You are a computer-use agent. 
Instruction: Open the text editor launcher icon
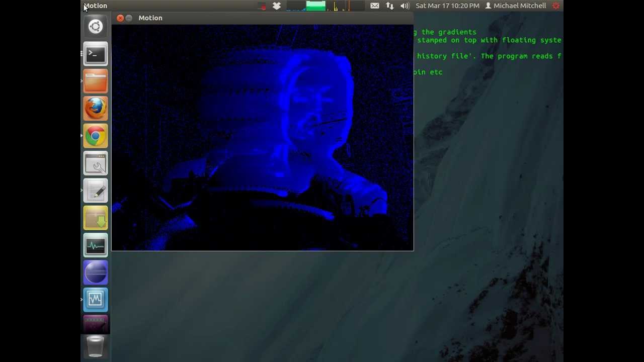click(96, 191)
